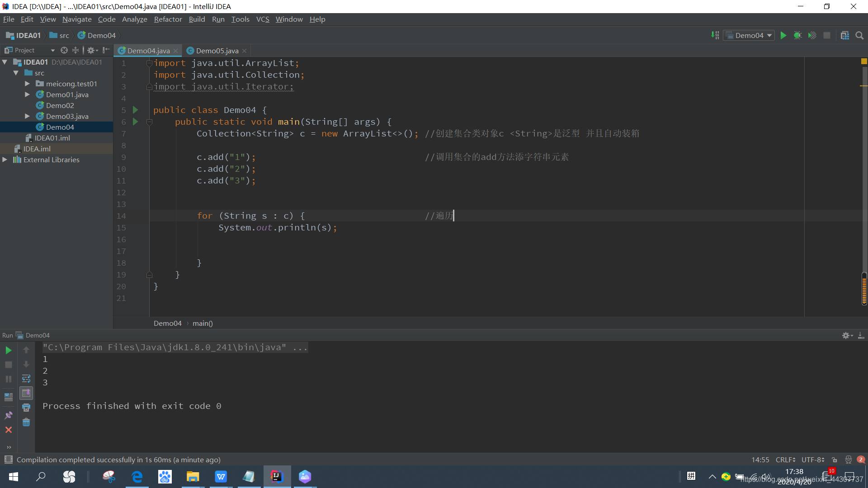Viewport: 868px width, 488px height.
Task: Open the VCS menu
Action: click(263, 19)
